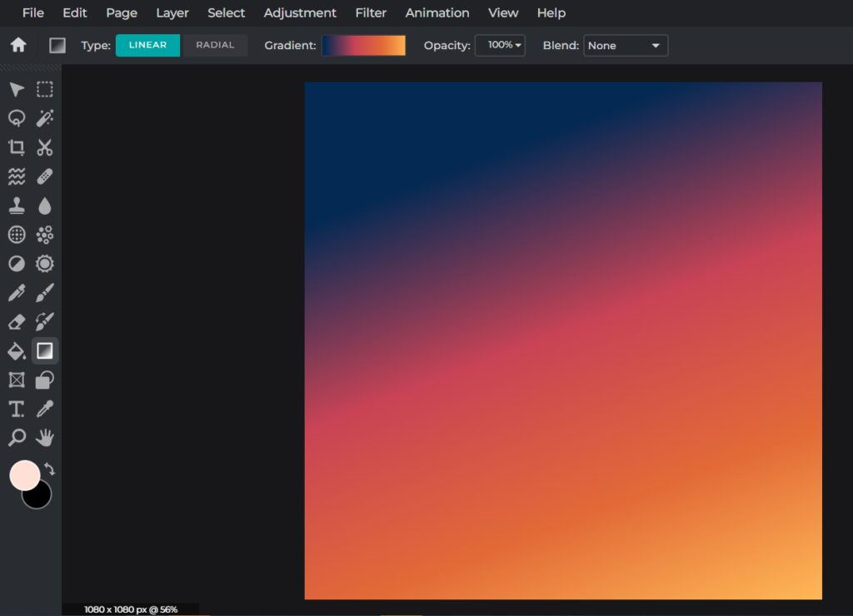Select the Crop tool
This screenshot has height=616, width=853.
coord(17,148)
